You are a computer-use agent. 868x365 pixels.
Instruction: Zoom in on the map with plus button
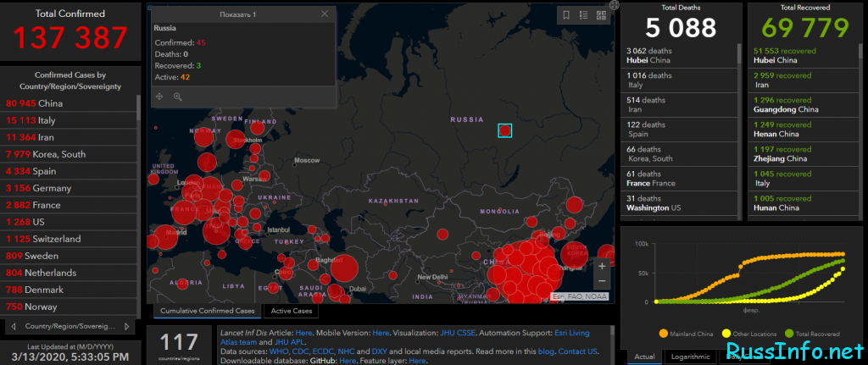(x=603, y=265)
